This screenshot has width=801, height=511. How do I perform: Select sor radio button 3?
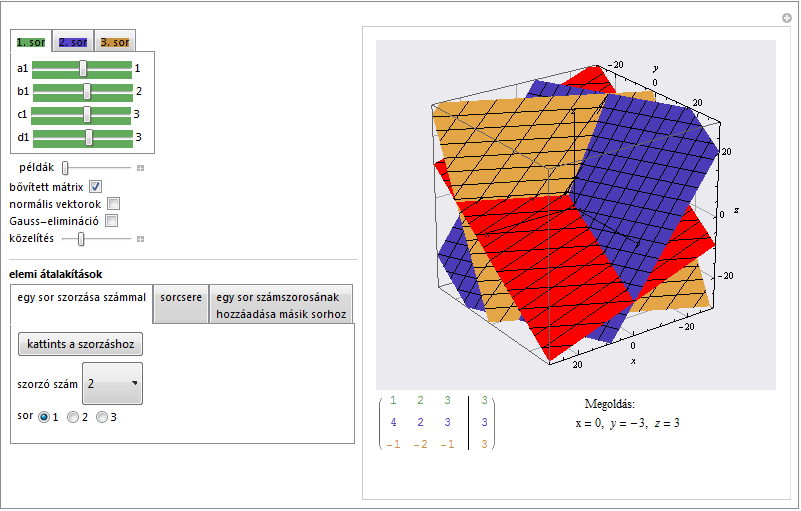pyautogui.click(x=102, y=417)
